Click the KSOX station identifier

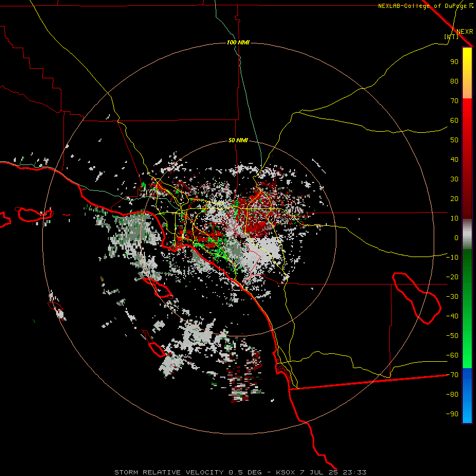point(286,472)
